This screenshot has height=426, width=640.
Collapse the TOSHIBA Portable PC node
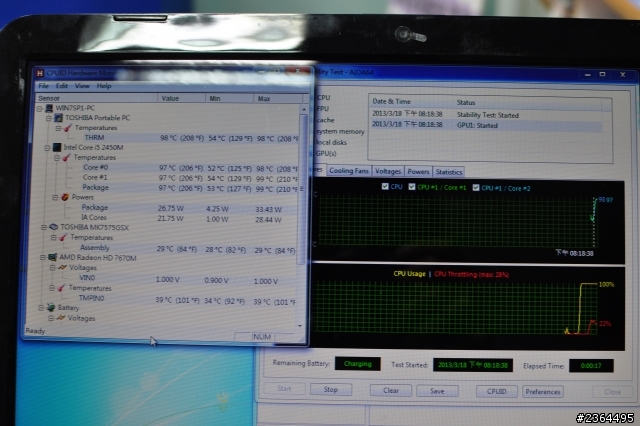[x=49, y=118]
